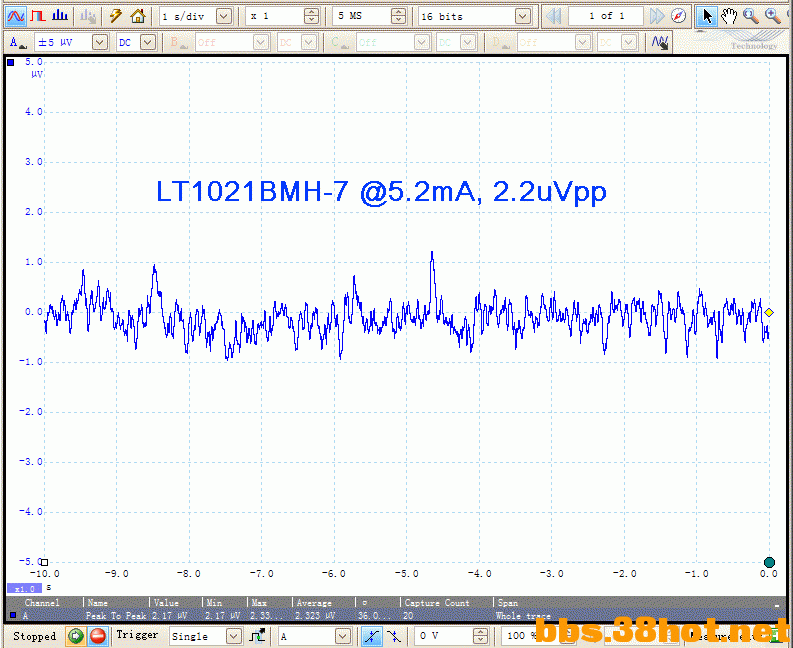
Task: Click the yellow trigger marker diamond
Action: (x=769, y=313)
